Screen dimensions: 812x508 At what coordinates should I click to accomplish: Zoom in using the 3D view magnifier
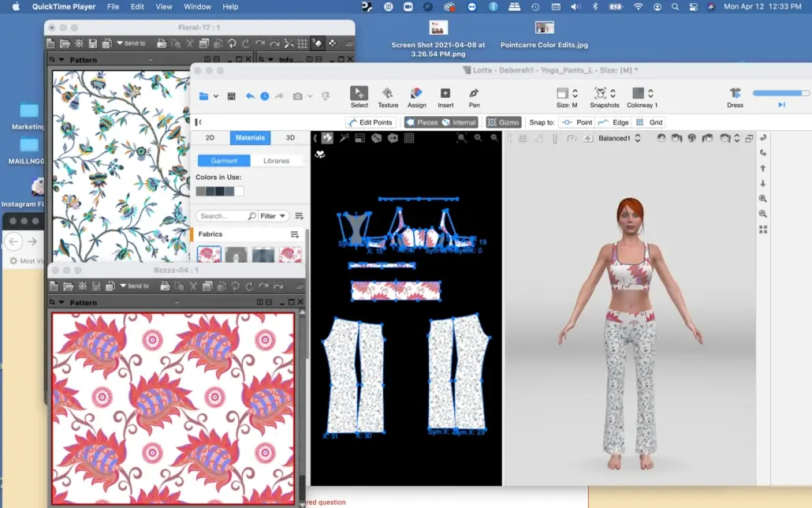762,199
